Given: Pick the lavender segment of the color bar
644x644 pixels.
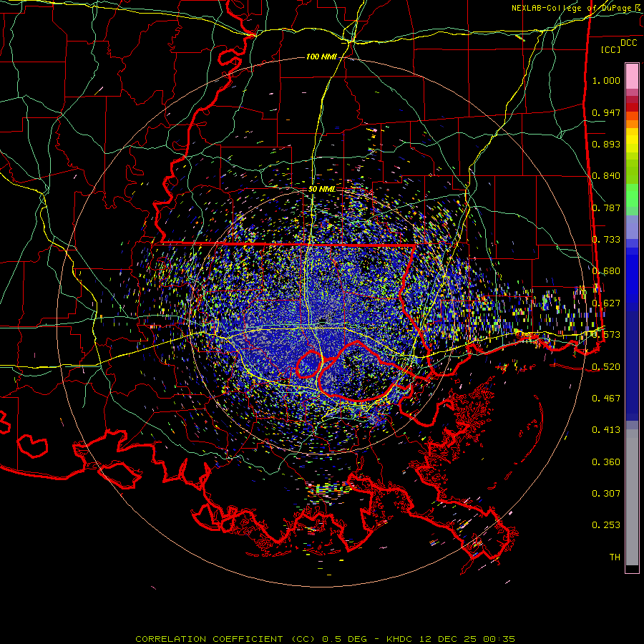Looking at the screenshot, I should point(632,228).
